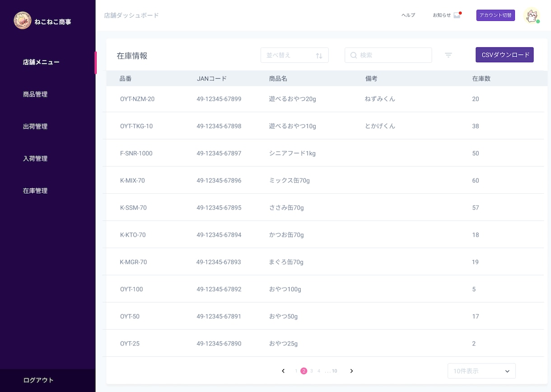The width and height of the screenshot is (551, 392).
Task: Click ログアウト at the sidebar bottom
Action: click(x=38, y=380)
